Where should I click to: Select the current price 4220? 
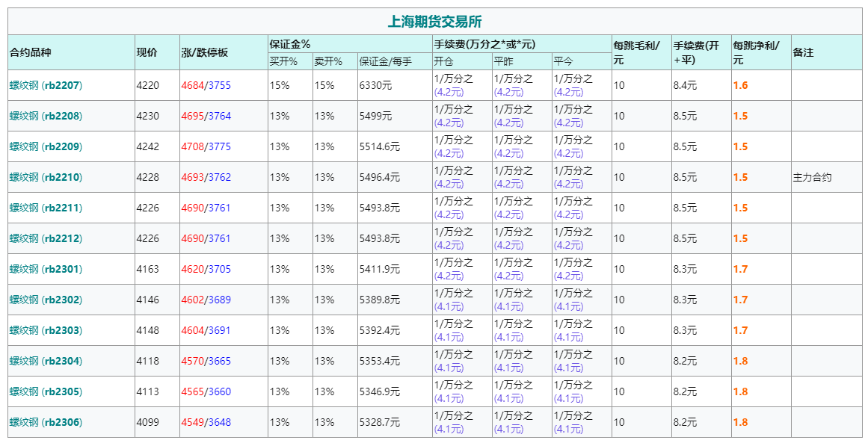(x=148, y=85)
